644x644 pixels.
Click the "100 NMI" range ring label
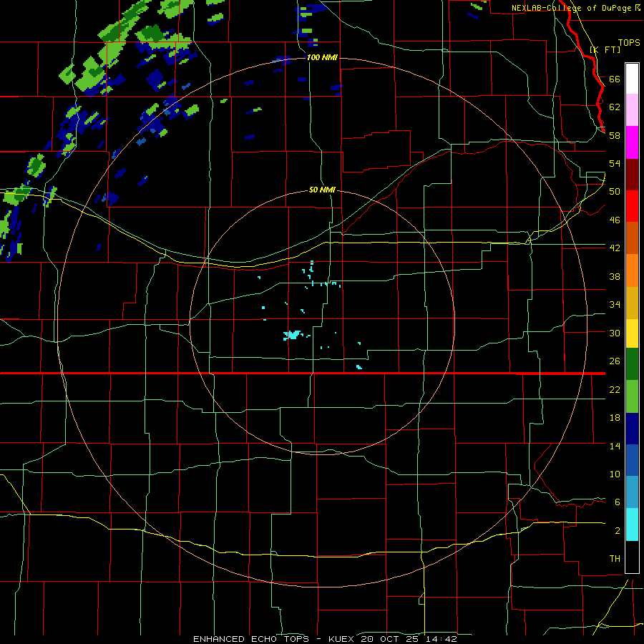click(322, 57)
